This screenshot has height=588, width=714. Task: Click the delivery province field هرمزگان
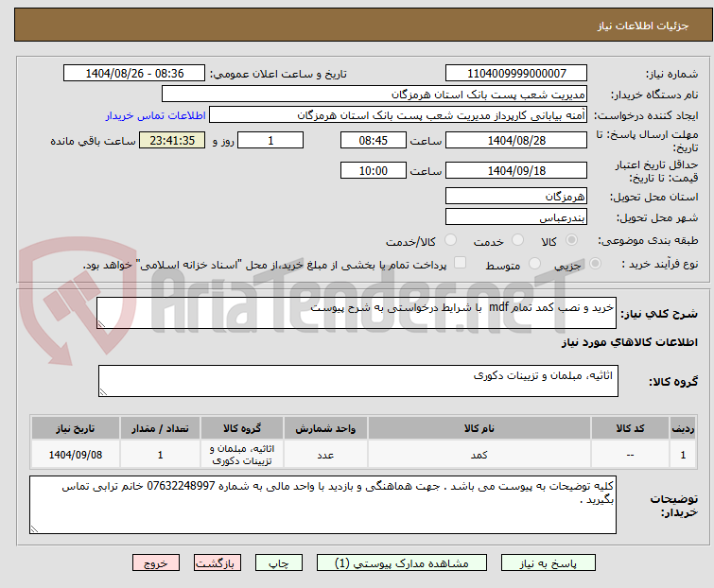[516, 196]
